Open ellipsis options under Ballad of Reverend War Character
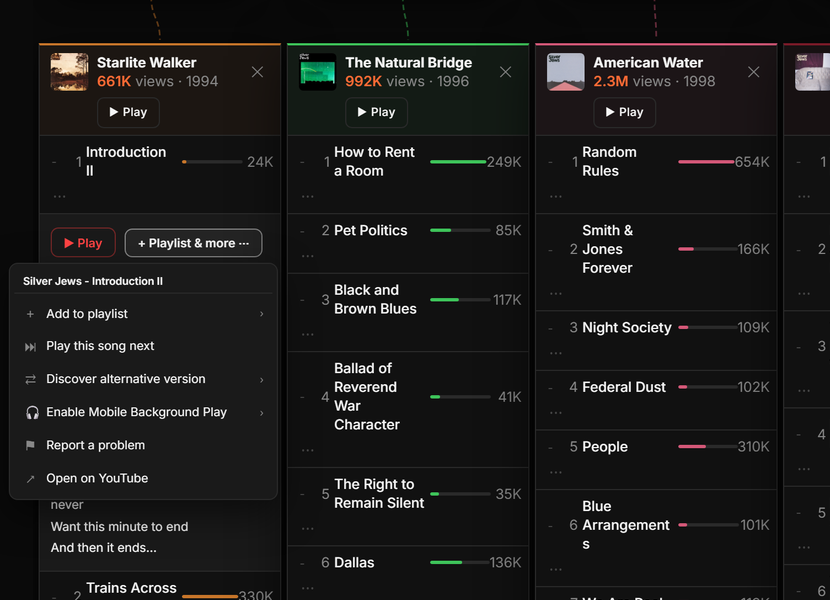 [308, 450]
